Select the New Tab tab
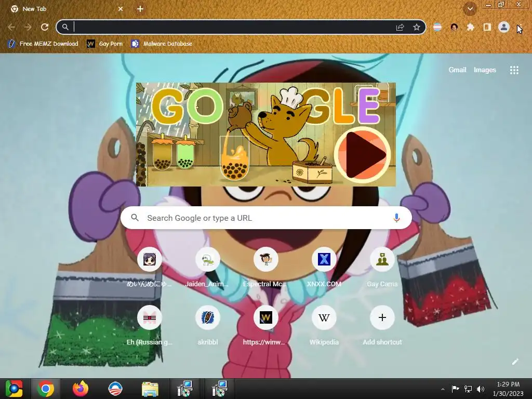532x399 pixels. [67, 9]
